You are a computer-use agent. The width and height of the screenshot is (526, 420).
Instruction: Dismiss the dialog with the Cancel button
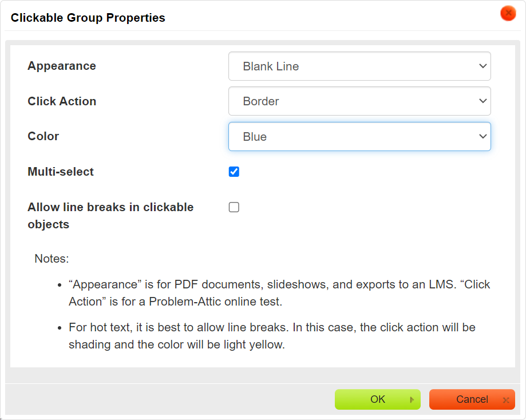[x=472, y=399]
